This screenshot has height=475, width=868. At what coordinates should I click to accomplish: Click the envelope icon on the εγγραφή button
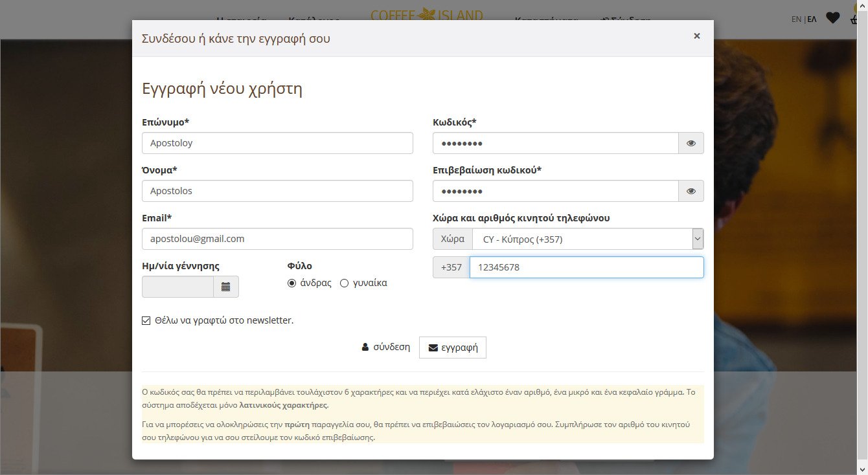tap(433, 348)
